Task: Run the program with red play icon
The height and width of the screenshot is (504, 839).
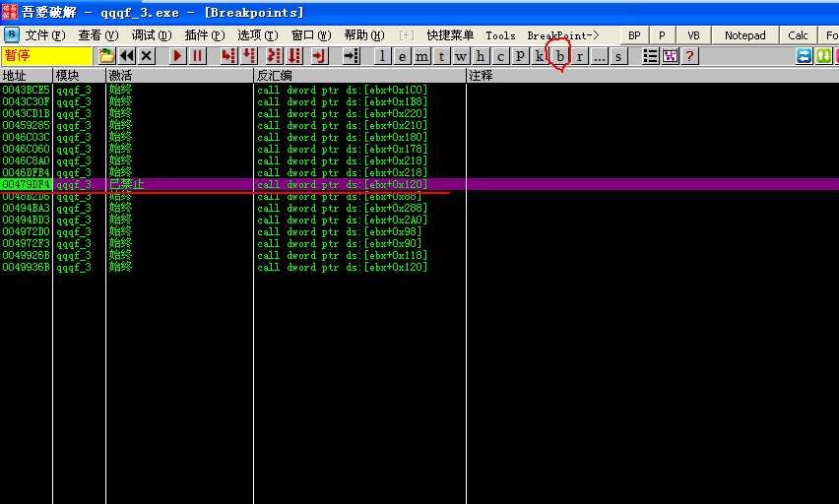Action: tap(177, 56)
